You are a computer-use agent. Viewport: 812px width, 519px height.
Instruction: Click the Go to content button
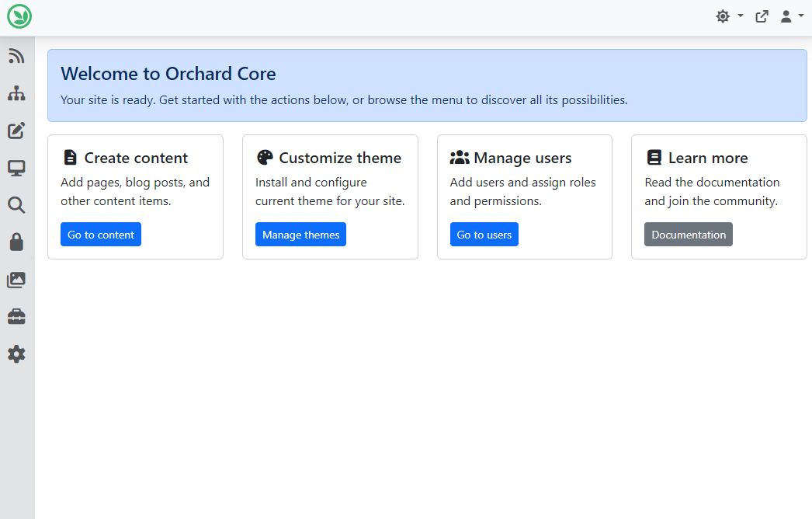point(101,235)
